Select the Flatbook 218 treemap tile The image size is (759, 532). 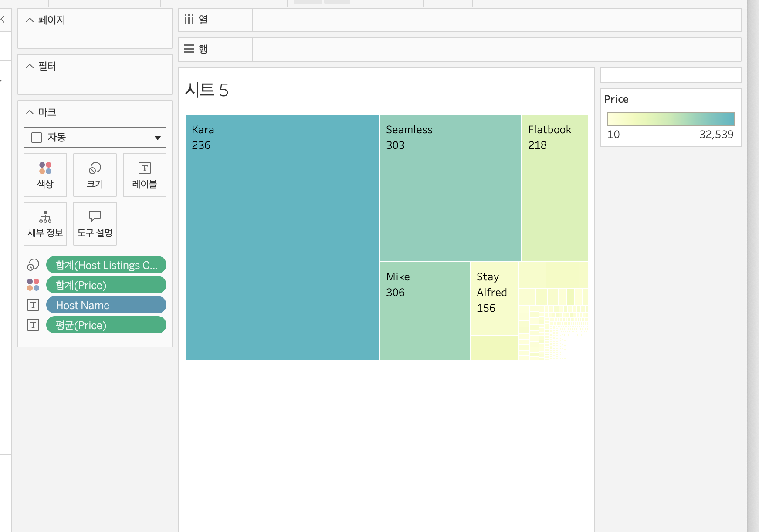click(x=555, y=188)
